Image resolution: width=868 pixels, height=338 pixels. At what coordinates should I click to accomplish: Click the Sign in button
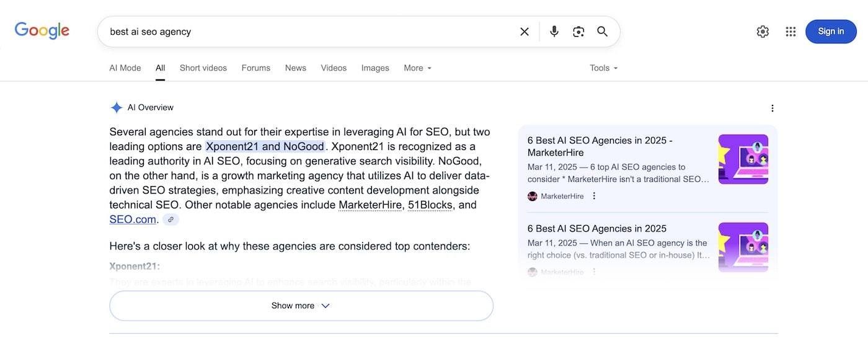click(x=831, y=32)
